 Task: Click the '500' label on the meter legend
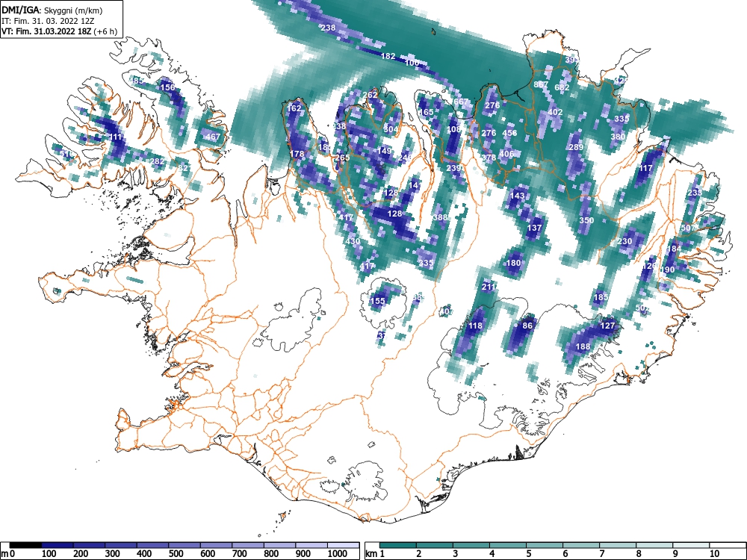[x=176, y=554]
